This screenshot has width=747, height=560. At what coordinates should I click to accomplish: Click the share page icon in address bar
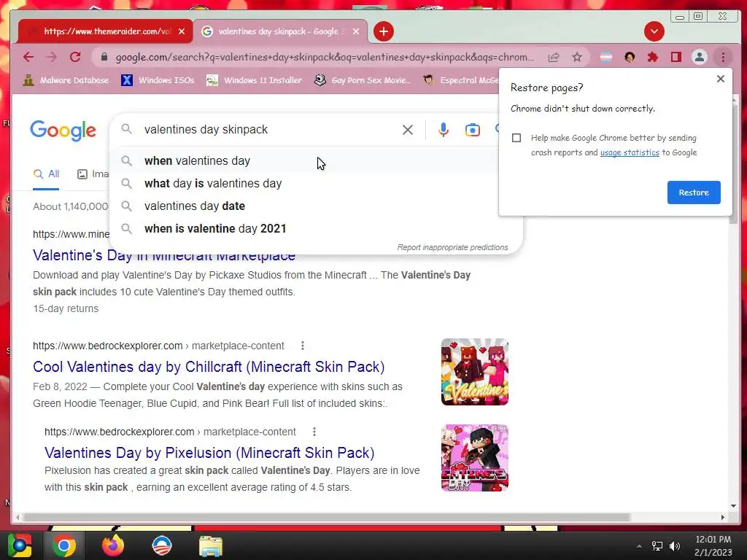tap(553, 57)
